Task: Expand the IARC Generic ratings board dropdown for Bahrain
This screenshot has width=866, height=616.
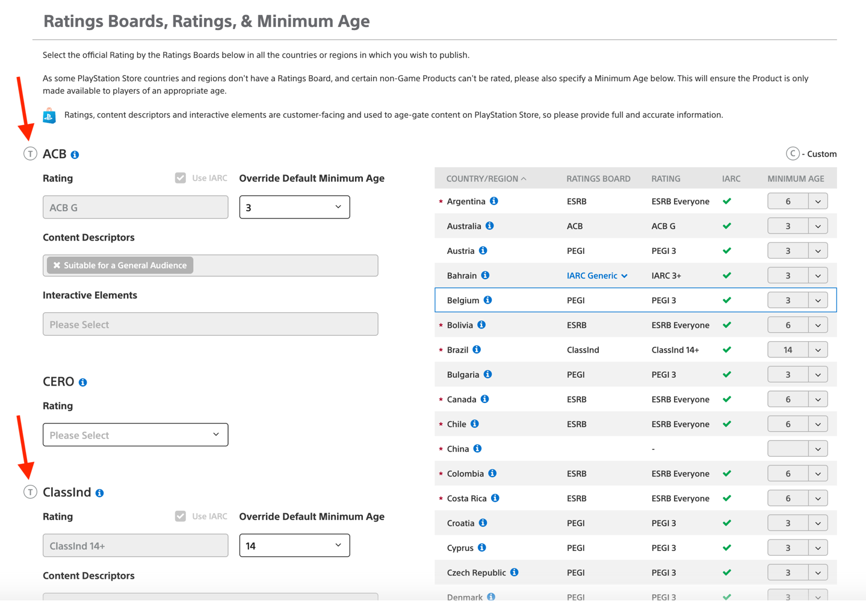Action: [597, 276]
